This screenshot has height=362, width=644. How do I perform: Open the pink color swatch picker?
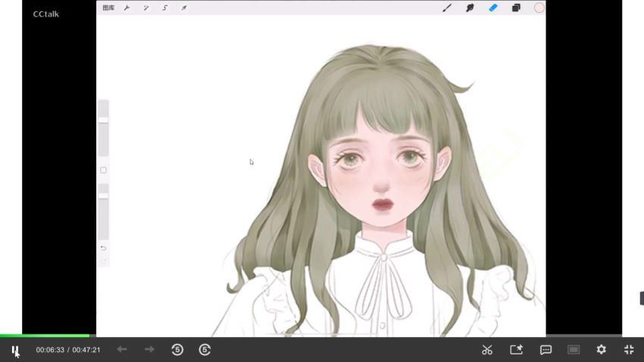point(539,8)
